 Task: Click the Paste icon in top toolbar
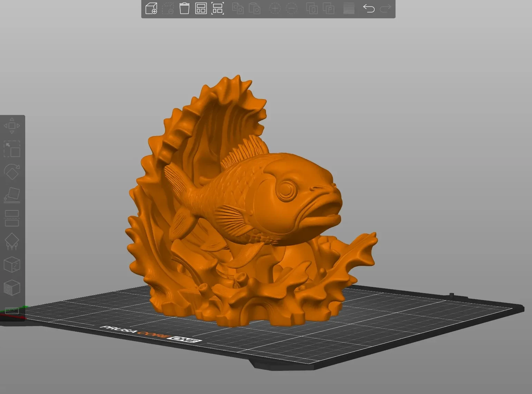(255, 9)
